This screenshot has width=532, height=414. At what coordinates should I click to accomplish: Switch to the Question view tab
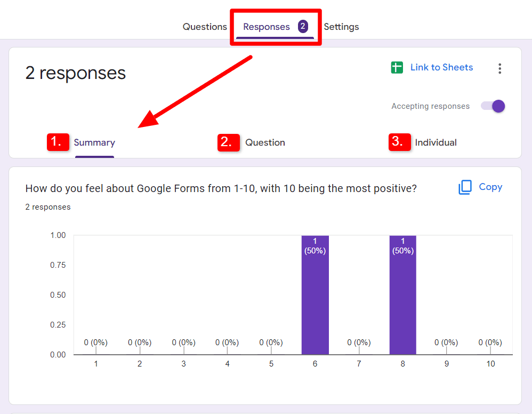[x=265, y=142]
